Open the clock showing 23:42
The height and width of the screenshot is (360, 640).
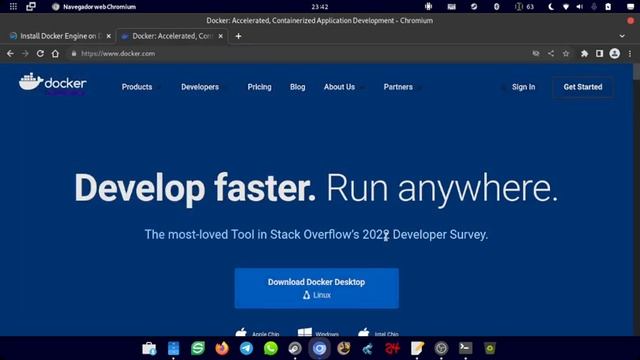(x=320, y=7)
